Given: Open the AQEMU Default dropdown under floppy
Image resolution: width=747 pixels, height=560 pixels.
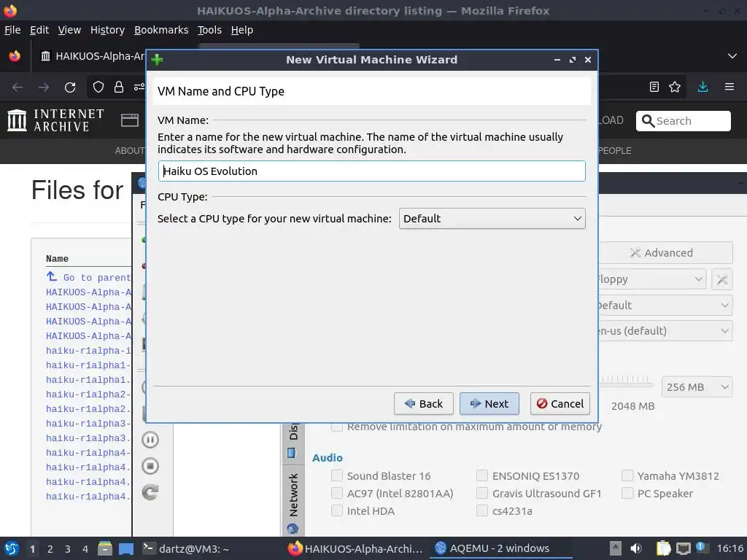Looking at the screenshot, I should 665,306.
